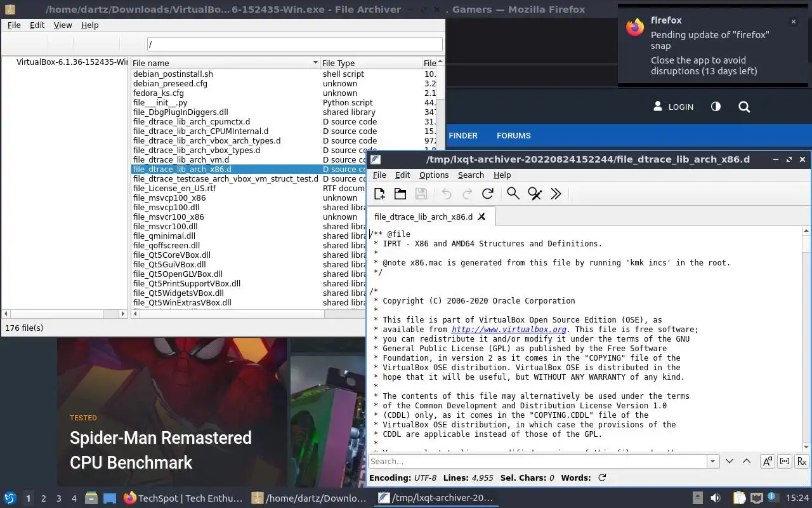Jump to previous search match arrow
Image resolution: width=812 pixels, height=508 pixels.
click(747, 461)
